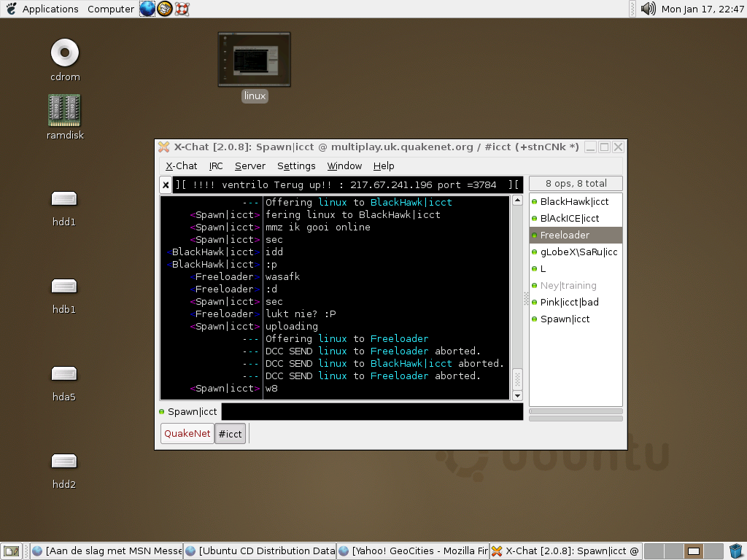
Task: Select gLobeX\SaRu|icc in the user list
Action: coord(576,252)
